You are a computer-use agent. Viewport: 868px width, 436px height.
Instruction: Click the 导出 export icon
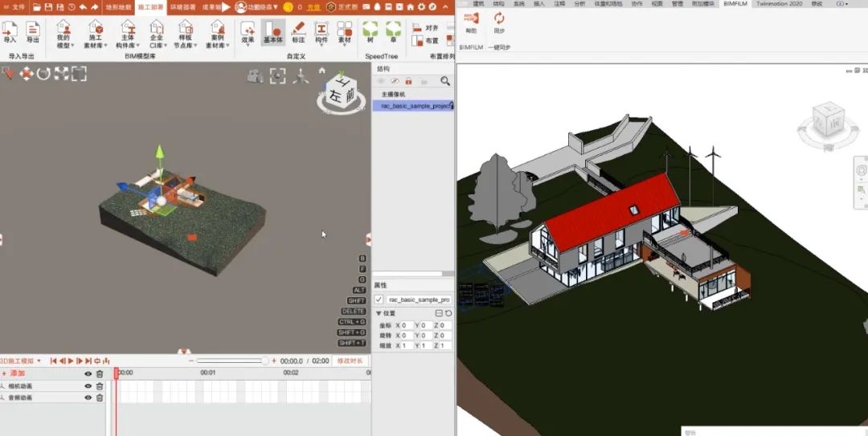point(33,33)
